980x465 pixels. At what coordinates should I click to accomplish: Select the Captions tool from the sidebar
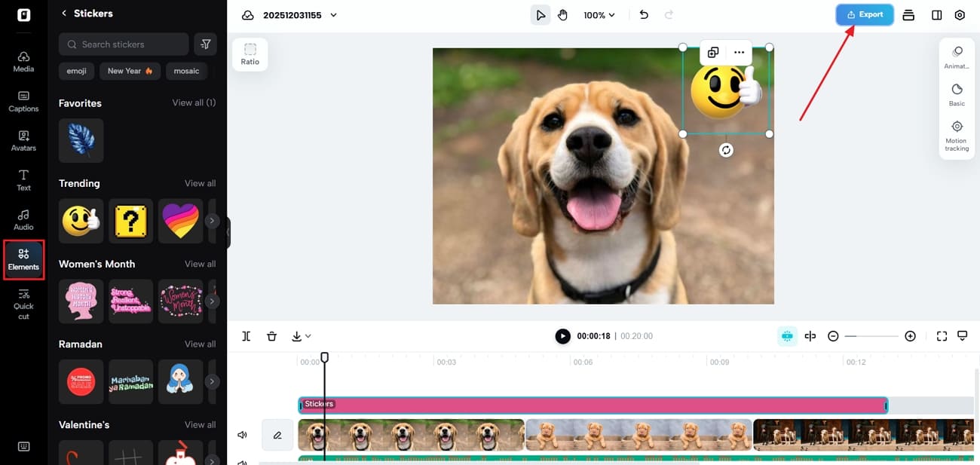click(23, 100)
